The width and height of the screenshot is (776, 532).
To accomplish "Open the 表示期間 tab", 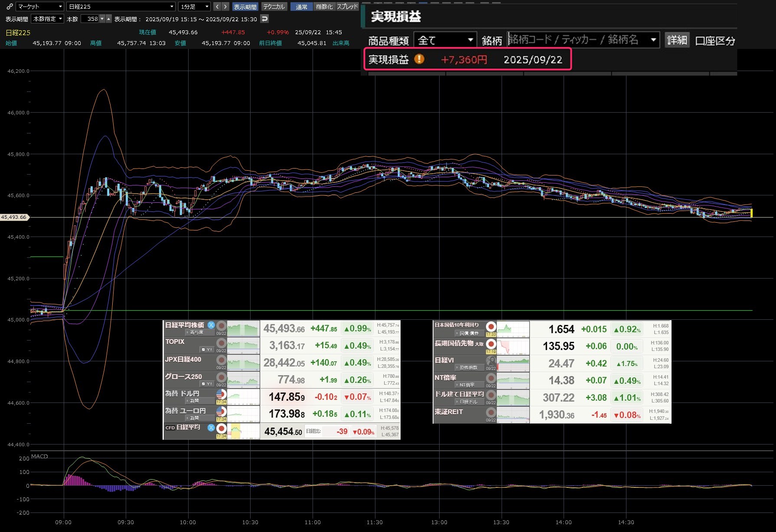I will 245,6.
